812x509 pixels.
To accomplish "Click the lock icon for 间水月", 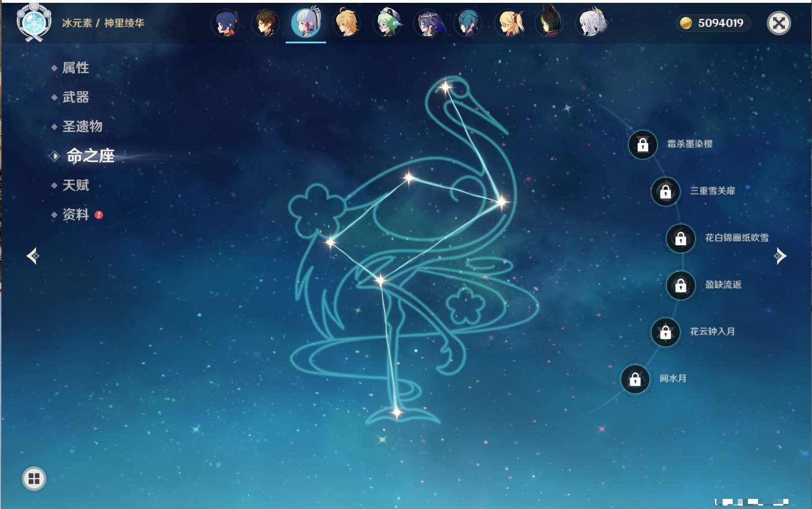I will [635, 379].
